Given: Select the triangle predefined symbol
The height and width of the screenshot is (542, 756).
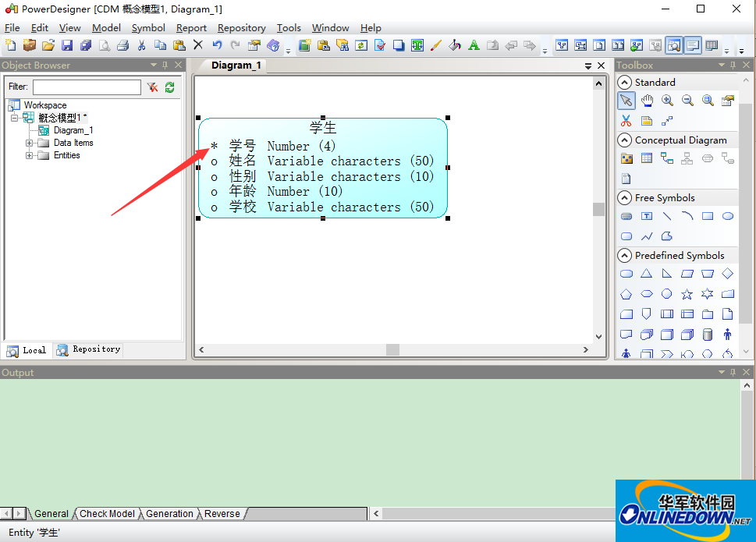Looking at the screenshot, I should click(647, 274).
